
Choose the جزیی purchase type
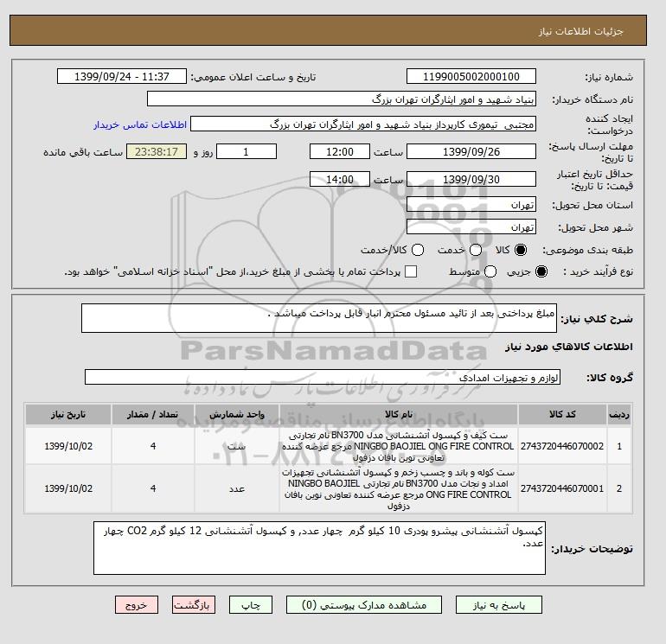(541, 271)
